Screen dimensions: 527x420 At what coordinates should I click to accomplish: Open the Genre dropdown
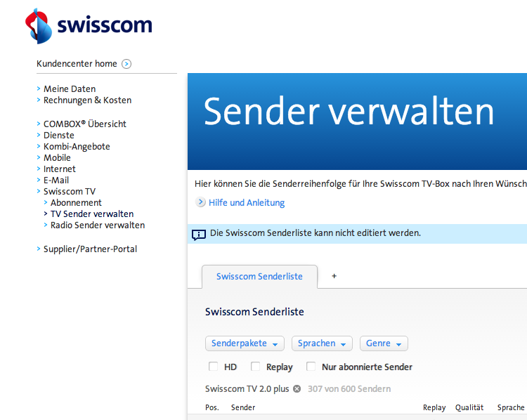384,343
